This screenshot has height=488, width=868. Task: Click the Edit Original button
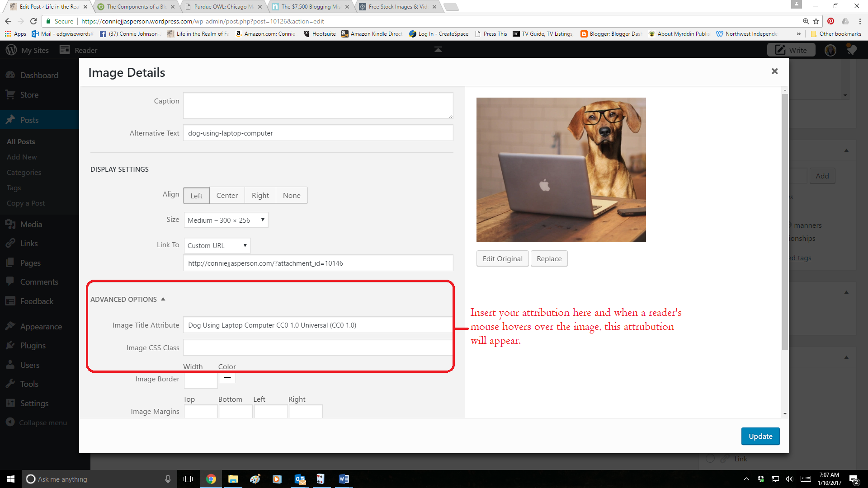[502, 258]
